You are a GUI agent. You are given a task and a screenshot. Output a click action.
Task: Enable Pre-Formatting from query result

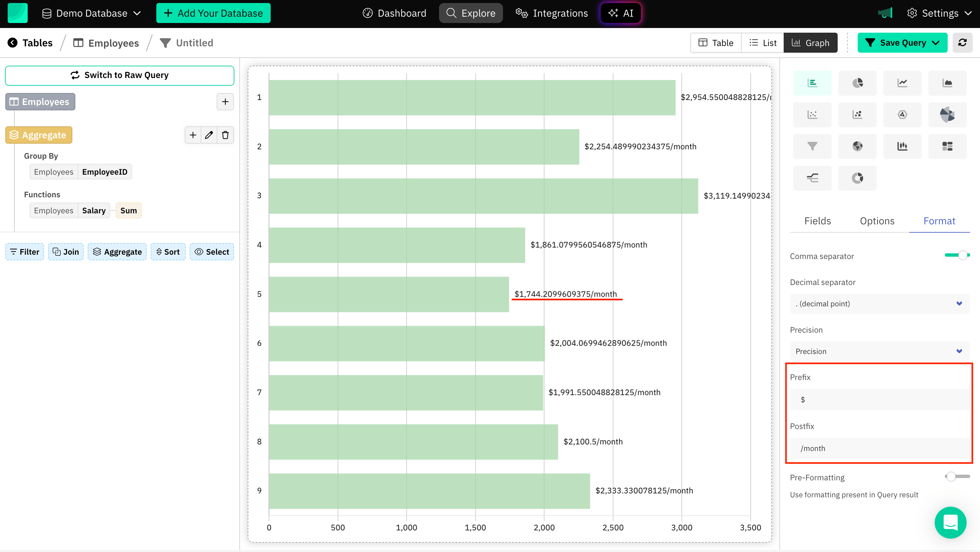tap(956, 476)
